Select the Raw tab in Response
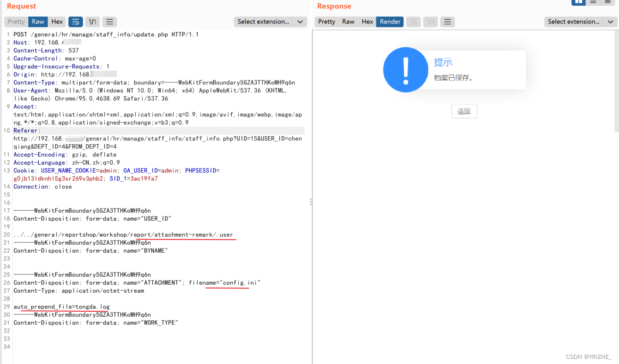The width and height of the screenshot is (619, 364). (x=348, y=22)
